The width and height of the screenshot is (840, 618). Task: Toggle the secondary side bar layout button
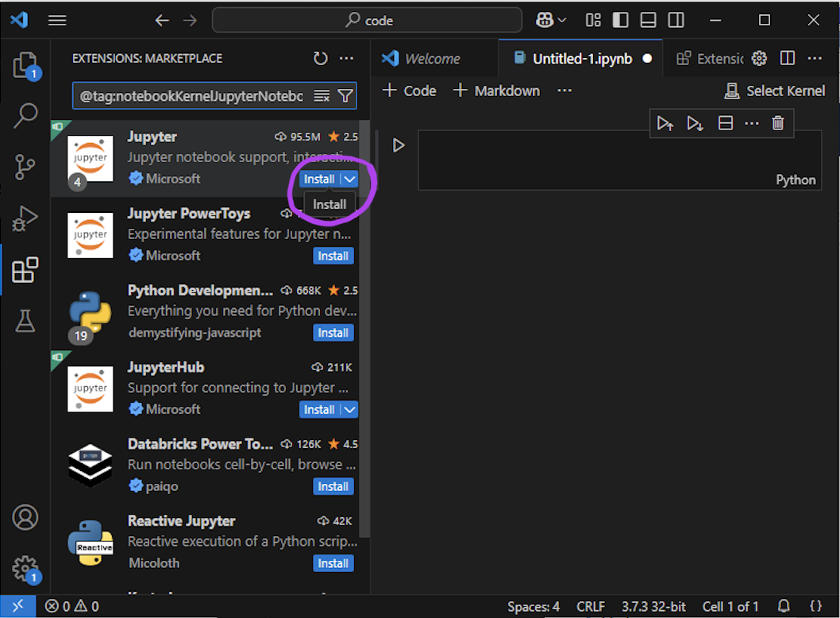[x=676, y=21]
